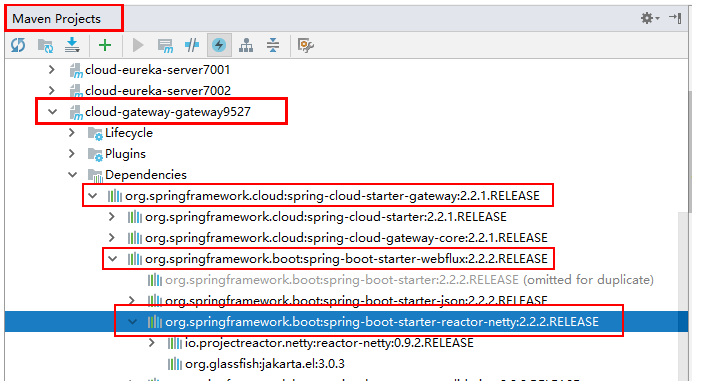Click cloud-eureka-server7002 Maven module icon

(x=76, y=91)
